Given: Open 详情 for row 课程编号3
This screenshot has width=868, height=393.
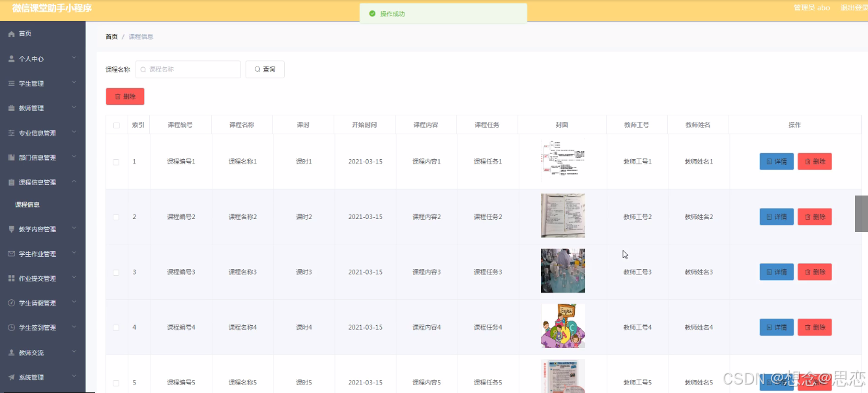Looking at the screenshot, I should (x=777, y=272).
